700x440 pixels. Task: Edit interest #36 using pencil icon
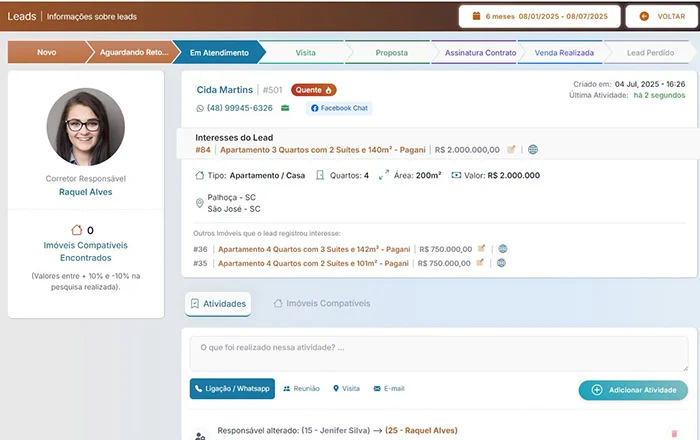pyautogui.click(x=481, y=249)
